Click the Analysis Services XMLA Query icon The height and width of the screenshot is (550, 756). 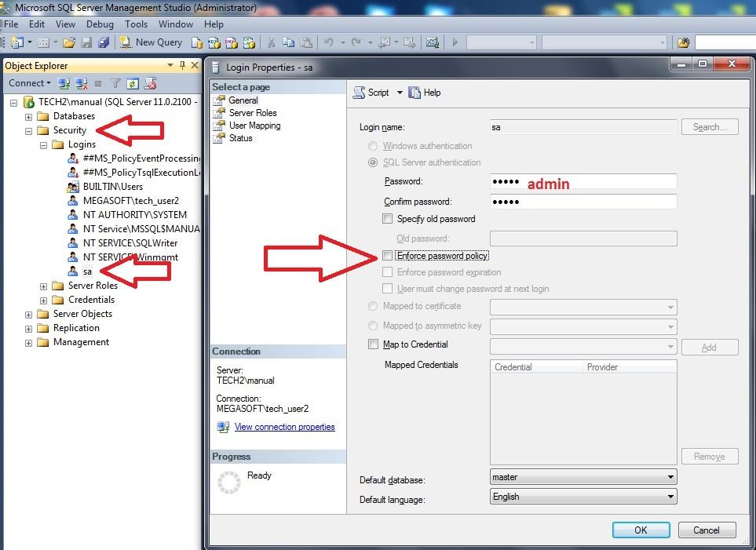(249, 42)
